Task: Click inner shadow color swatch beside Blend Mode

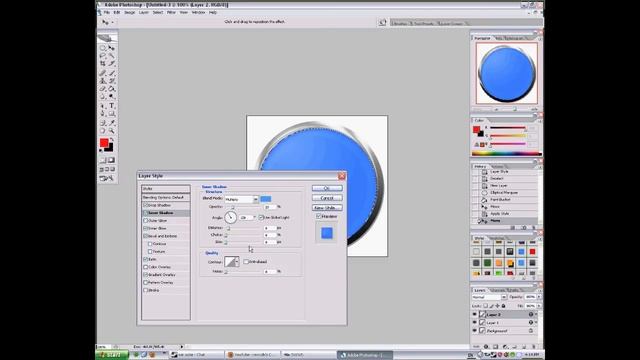Action: point(266,199)
